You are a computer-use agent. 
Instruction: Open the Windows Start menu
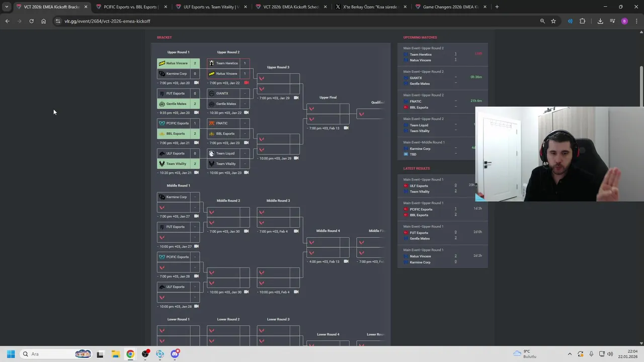(x=11, y=354)
